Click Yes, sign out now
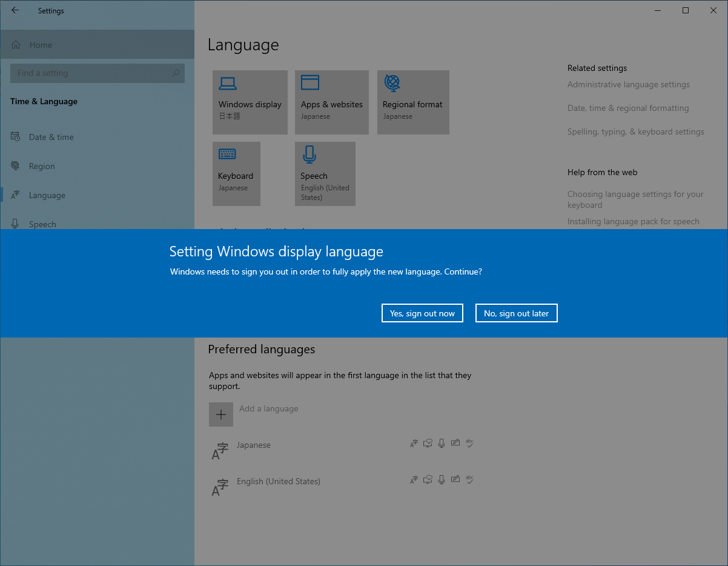This screenshot has width=728, height=566. pyautogui.click(x=422, y=313)
